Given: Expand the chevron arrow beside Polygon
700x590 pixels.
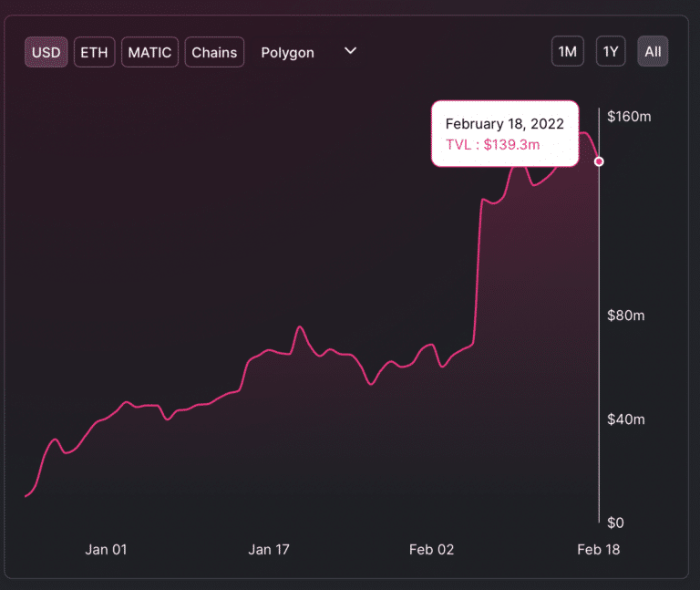Looking at the screenshot, I should [x=350, y=51].
